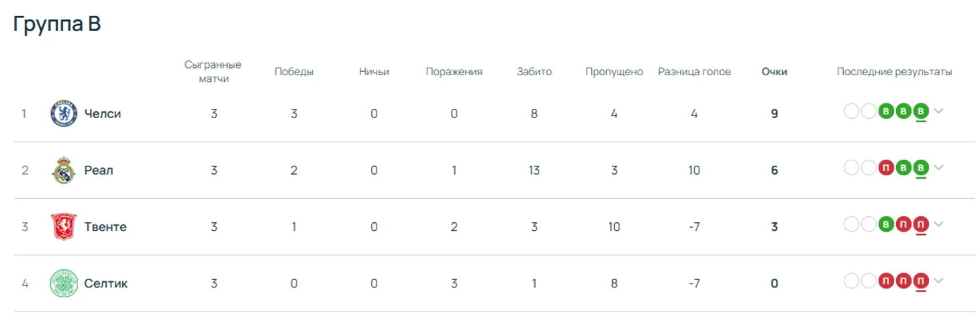This screenshot has height=325, width=980.
Task: Open the Твенте team name link
Action: [105, 227]
